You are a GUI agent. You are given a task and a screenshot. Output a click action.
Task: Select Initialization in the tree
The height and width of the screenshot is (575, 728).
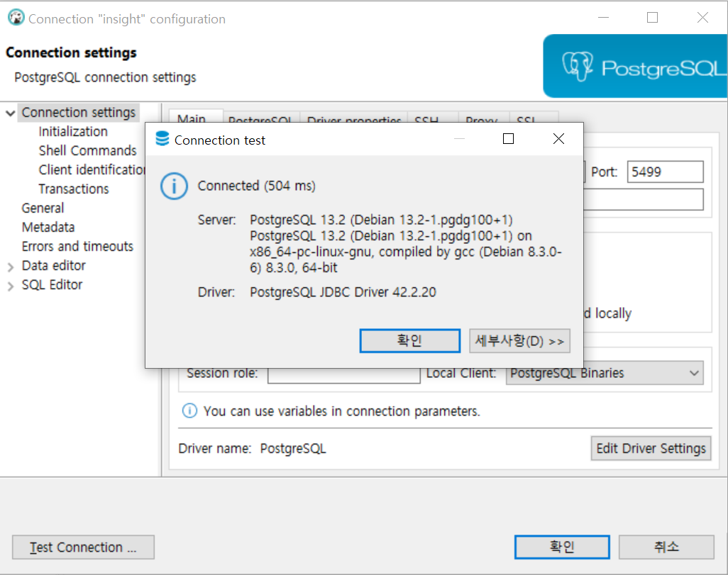click(x=73, y=132)
